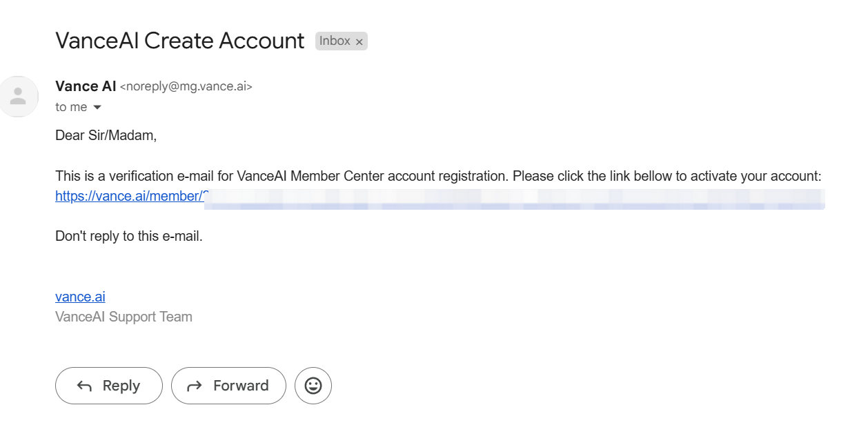The image size is (868, 425).
Task: Expand recipient details arrow next to "to me"
Action: coord(97,108)
